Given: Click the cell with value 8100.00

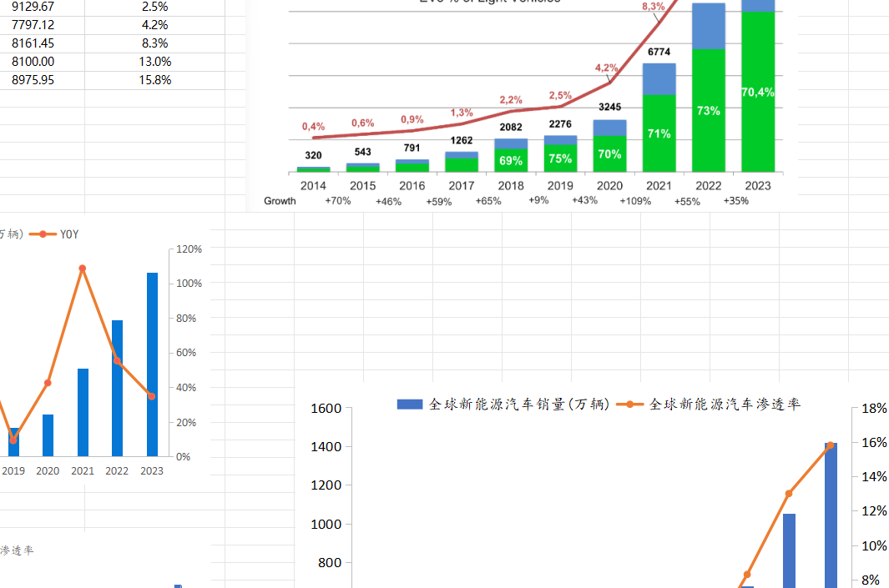Looking at the screenshot, I should (33, 62).
